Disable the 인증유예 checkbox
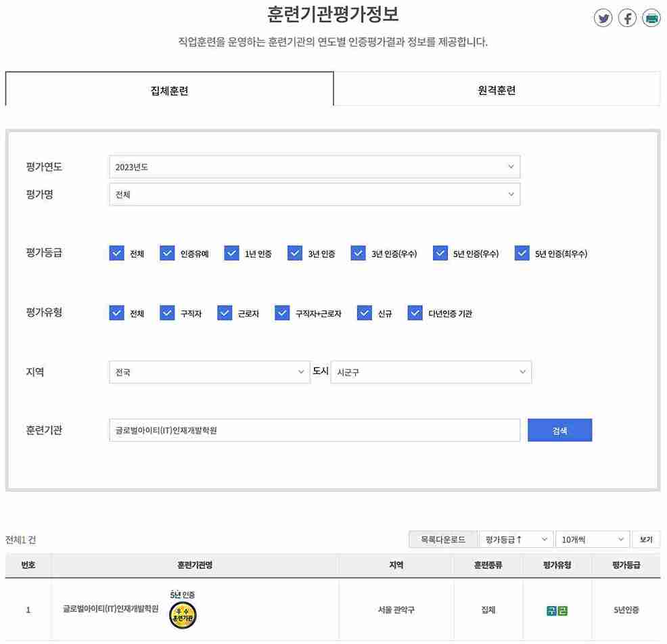This screenshot has height=644, width=667. (x=167, y=253)
